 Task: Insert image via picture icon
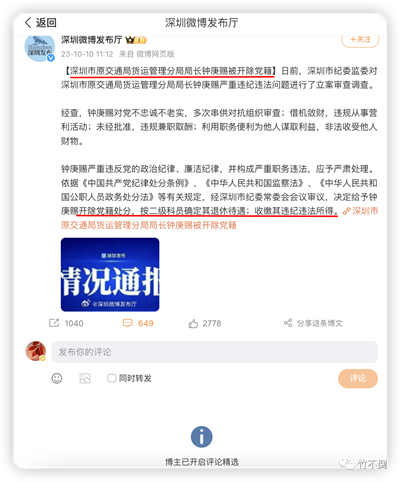pos(85,378)
